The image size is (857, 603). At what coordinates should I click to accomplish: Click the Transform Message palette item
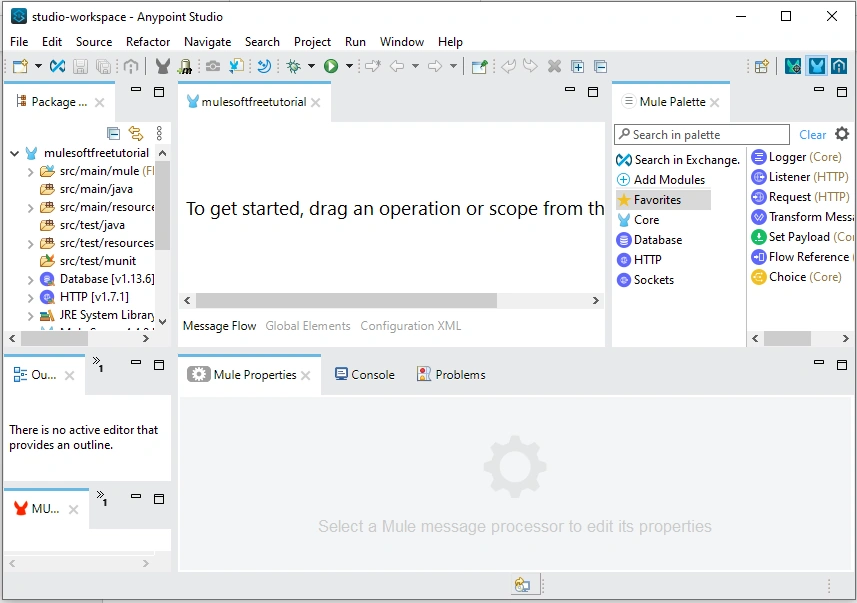[802, 216]
